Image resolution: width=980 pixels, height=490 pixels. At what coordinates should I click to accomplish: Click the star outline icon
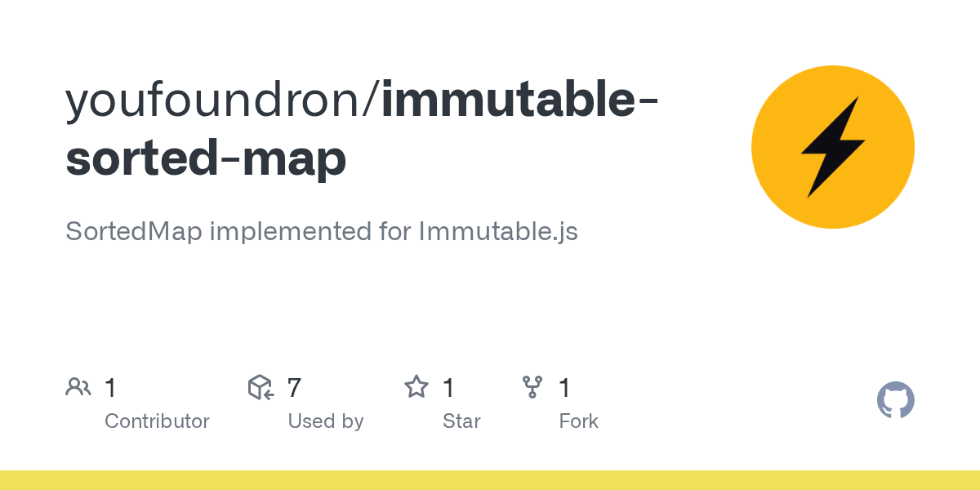(x=416, y=387)
